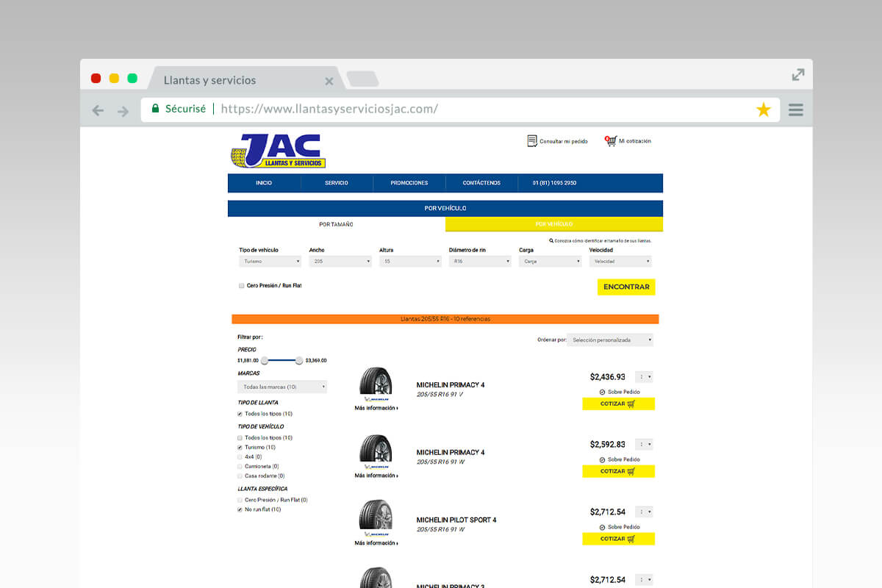
Task: Toggle the Turismo (10) filter checkbox
Action: (240, 447)
